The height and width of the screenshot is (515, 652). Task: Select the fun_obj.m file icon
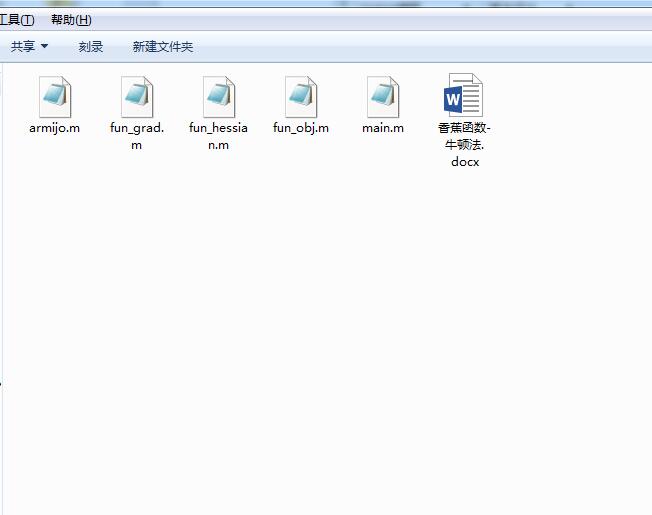tap(301, 96)
